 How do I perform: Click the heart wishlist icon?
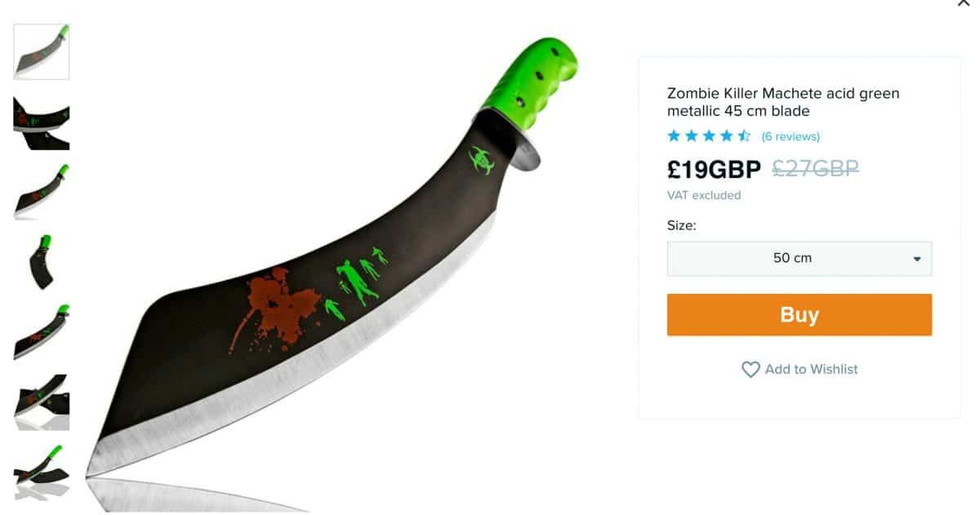pyautogui.click(x=751, y=370)
